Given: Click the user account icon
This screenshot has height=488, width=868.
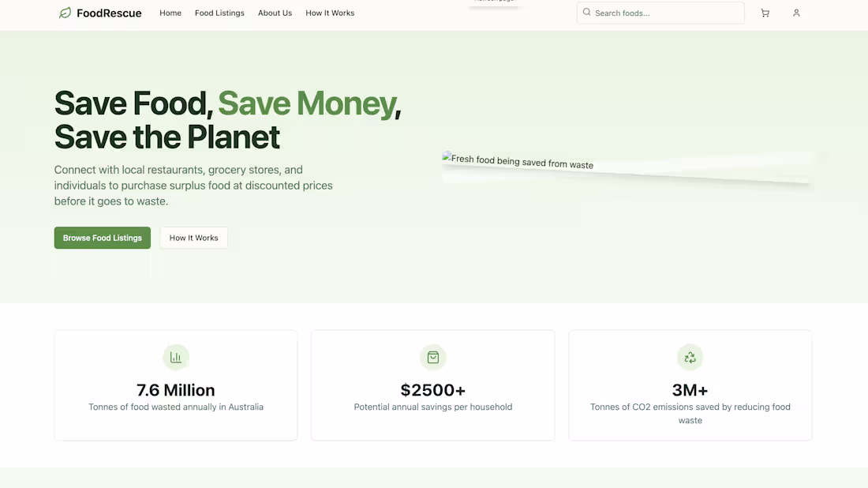Looking at the screenshot, I should (x=796, y=13).
